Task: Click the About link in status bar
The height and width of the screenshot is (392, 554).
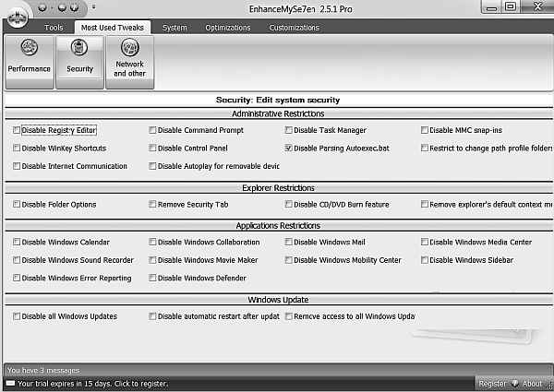Action: [x=532, y=384]
